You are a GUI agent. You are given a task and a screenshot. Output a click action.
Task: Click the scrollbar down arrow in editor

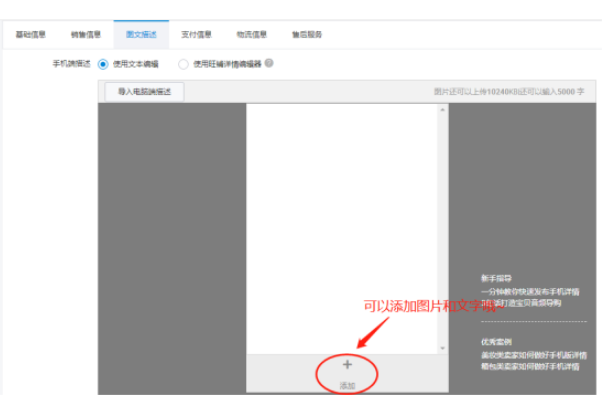(x=443, y=348)
